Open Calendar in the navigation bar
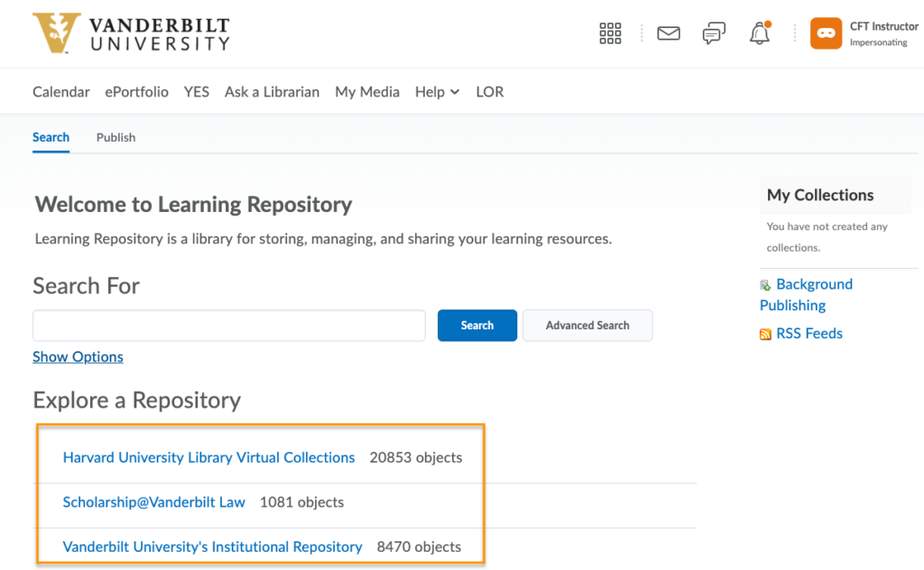This screenshot has height=570, width=924. (61, 92)
